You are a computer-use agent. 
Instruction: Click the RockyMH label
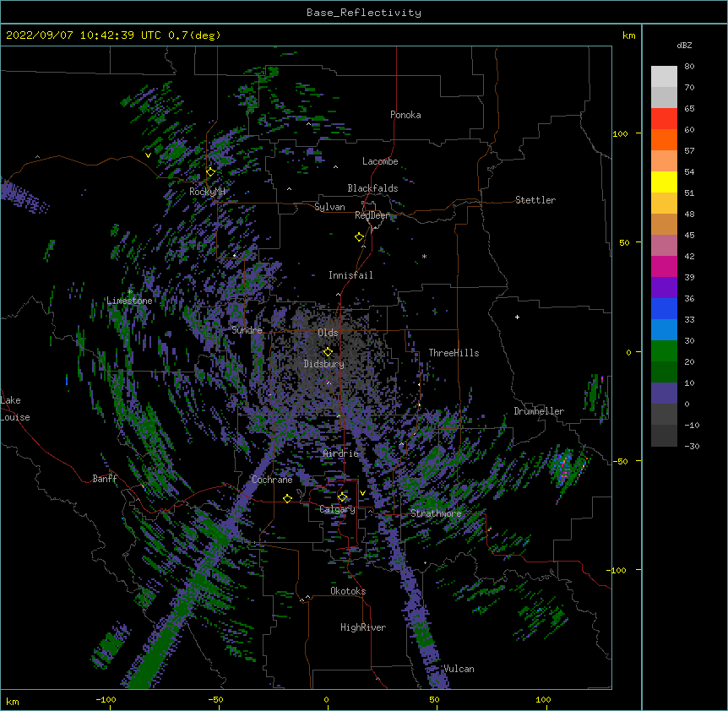click(207, 192)
